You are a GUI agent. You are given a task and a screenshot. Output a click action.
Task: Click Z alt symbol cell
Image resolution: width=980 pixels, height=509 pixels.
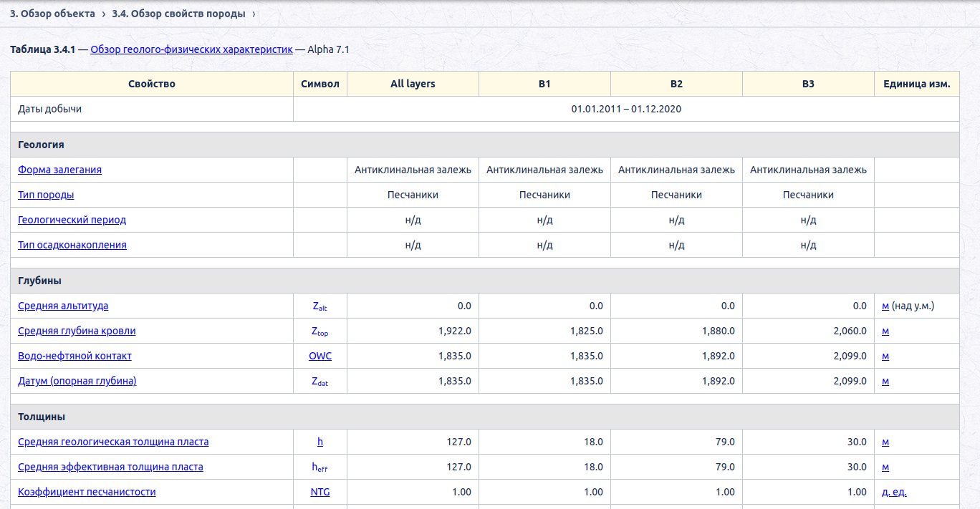point(320,306)
